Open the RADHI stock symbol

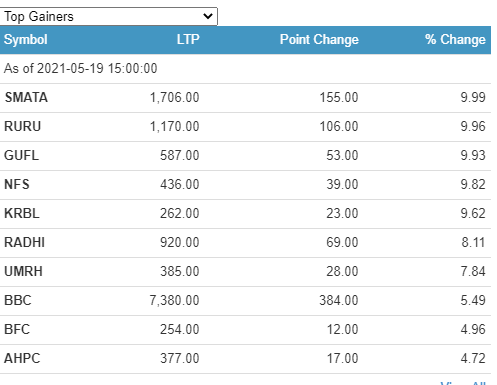(24, 242)
